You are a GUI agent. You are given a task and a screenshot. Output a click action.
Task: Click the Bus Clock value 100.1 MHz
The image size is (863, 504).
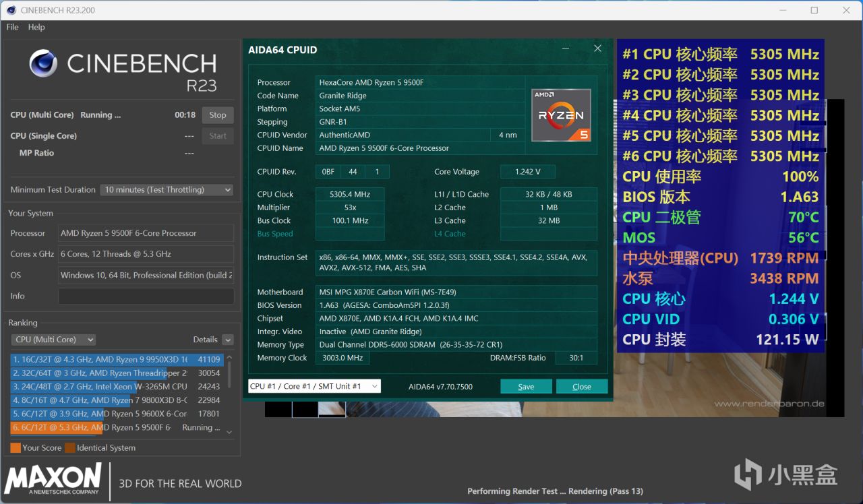(350, 220)
